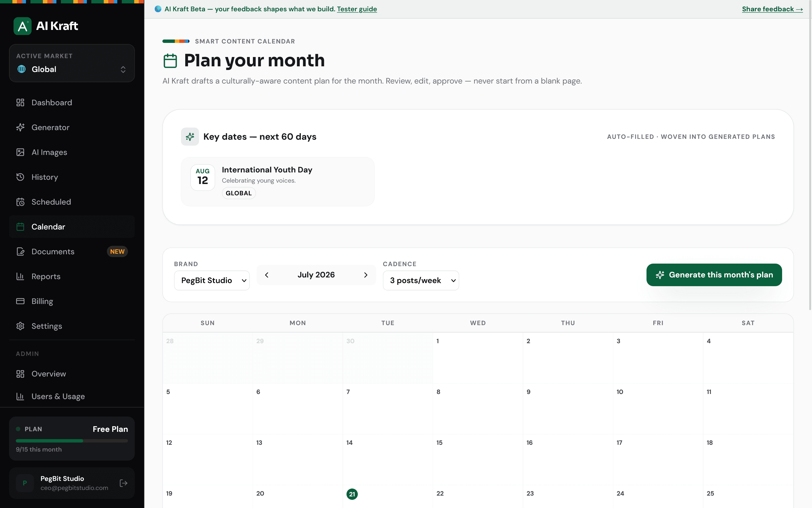The width and height of the screenshot is (812, 508).
Task: Click the PegBit Studio account name
Action: 62,478
